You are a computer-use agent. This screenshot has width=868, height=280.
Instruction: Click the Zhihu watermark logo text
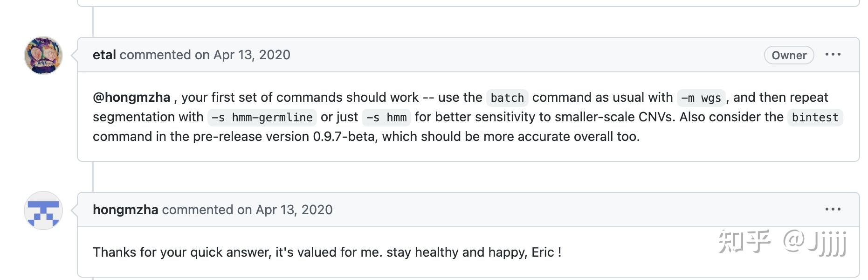(744, 241)
